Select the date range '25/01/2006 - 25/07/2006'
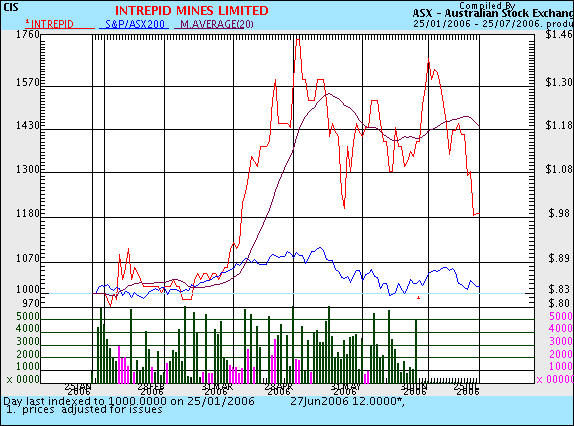 click(x=477, y=23)
